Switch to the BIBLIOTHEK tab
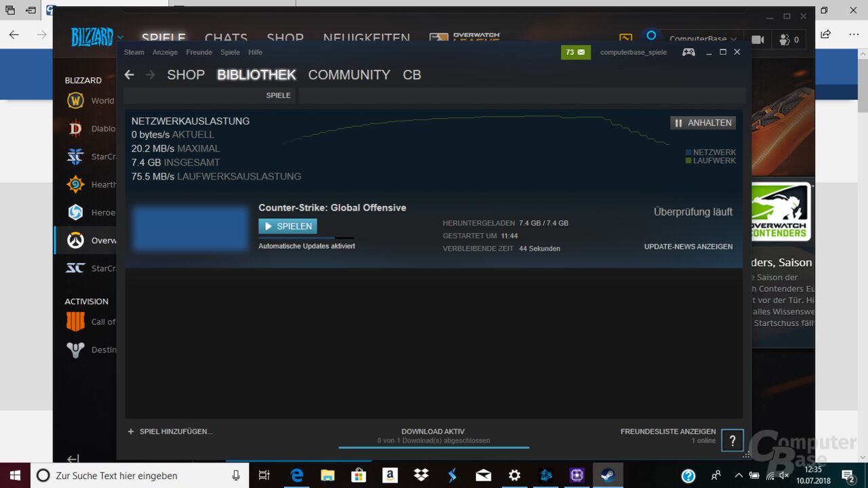Screen dimensions: 868x488 click(256, 75)
